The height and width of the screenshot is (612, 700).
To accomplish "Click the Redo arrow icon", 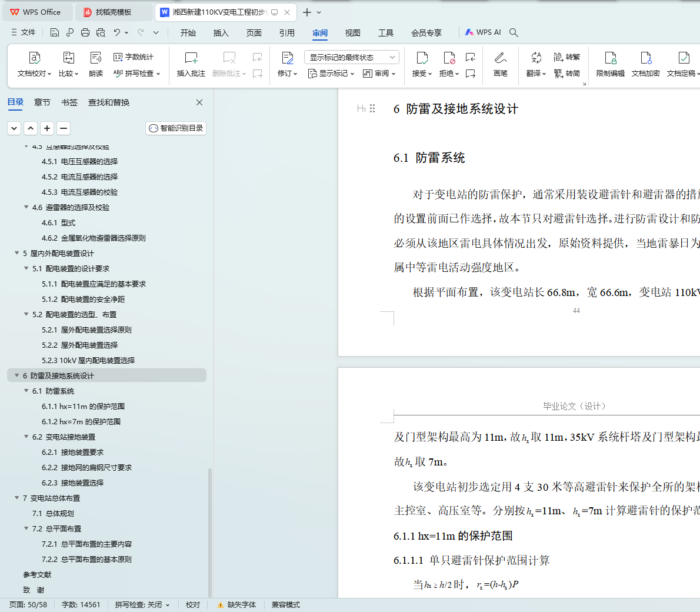I will click(x=141, y=32).
